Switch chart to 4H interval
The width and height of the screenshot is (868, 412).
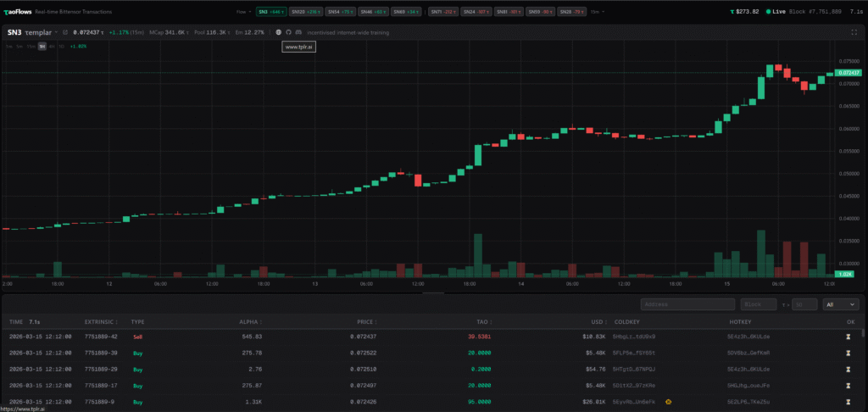pos(52,46)
